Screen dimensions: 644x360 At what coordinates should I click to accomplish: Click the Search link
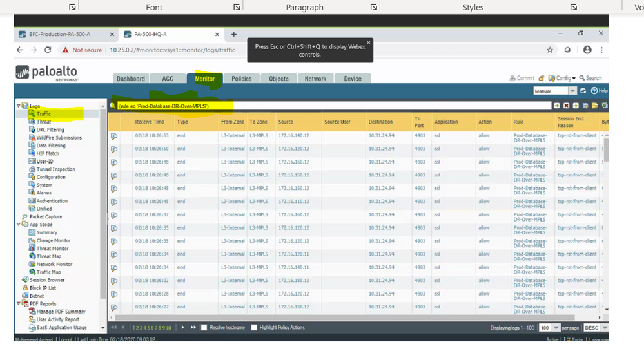pos(590,78)
